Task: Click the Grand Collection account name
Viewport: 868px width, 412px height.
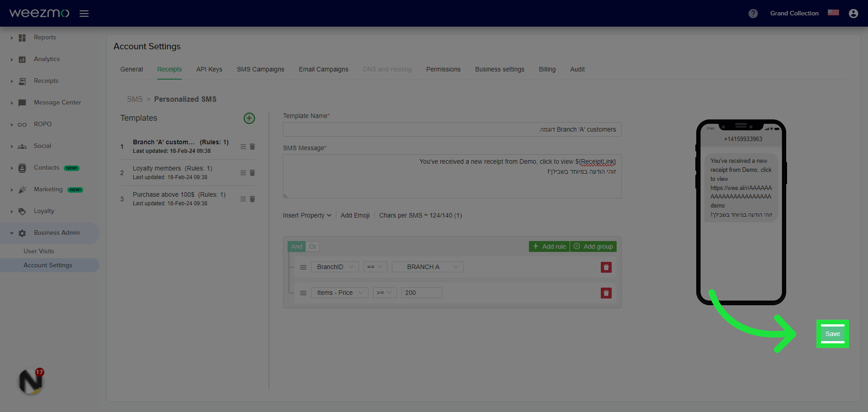Action: point(794,14)
